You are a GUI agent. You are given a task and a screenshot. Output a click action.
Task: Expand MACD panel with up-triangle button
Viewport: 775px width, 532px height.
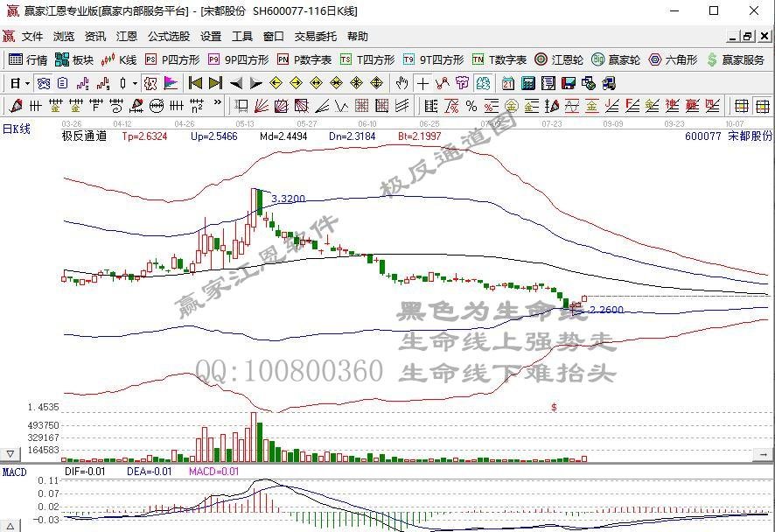10,526
